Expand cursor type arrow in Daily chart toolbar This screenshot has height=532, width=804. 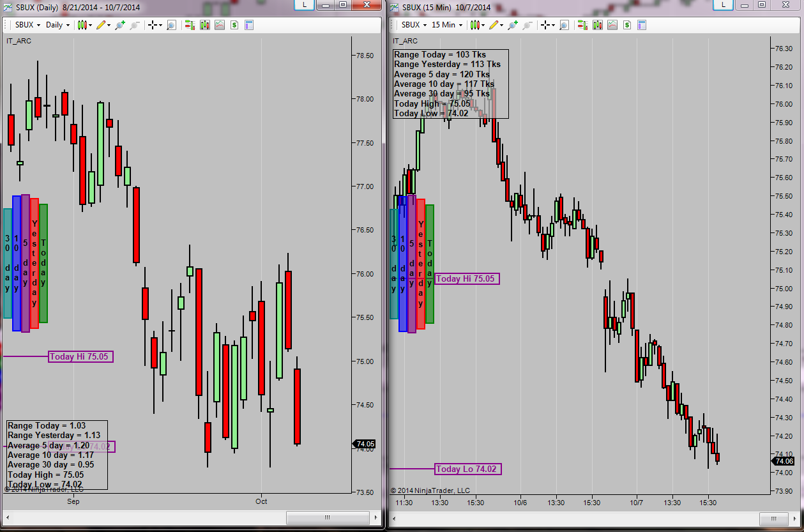160,26
